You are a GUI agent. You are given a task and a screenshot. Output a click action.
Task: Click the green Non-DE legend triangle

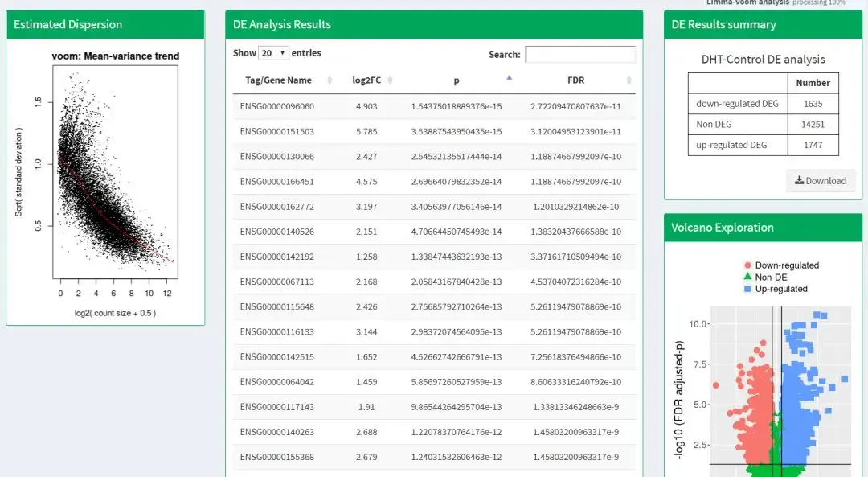(x=747, y=277)
